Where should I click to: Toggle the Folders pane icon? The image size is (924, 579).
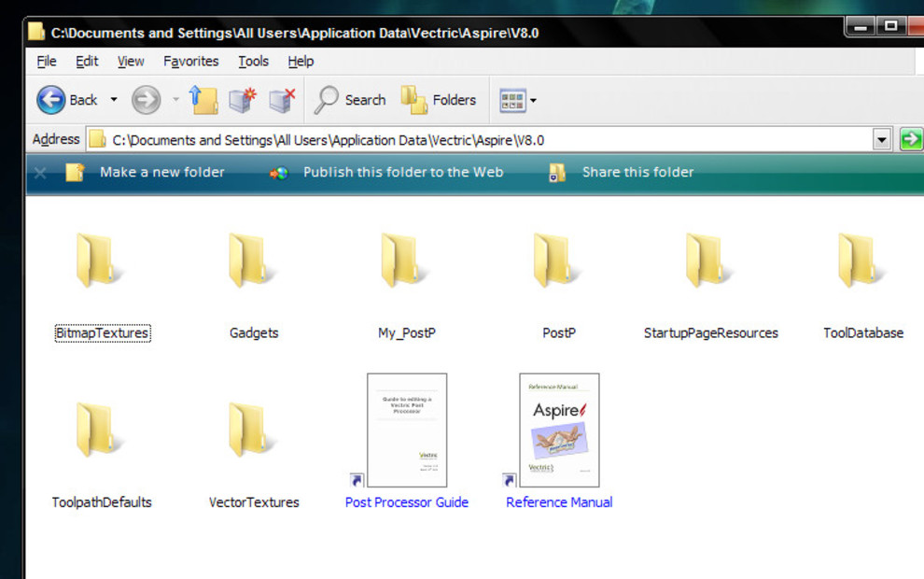point(414,100)
